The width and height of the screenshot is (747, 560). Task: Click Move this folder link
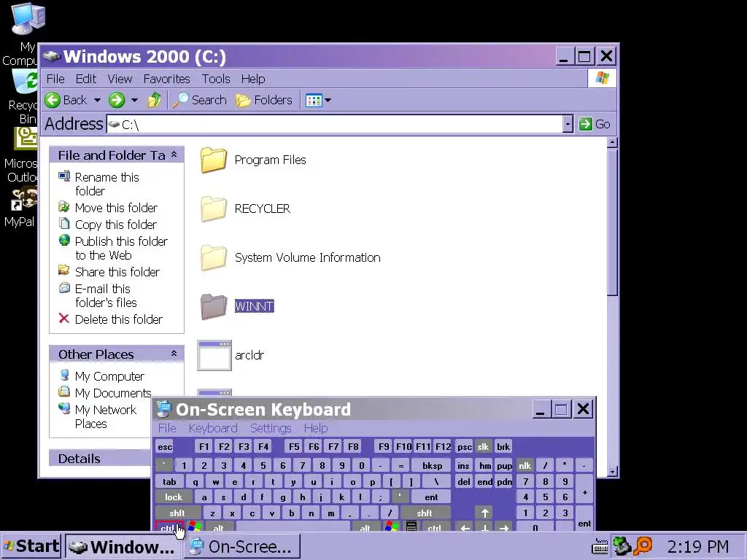click(x=116, y=208)
